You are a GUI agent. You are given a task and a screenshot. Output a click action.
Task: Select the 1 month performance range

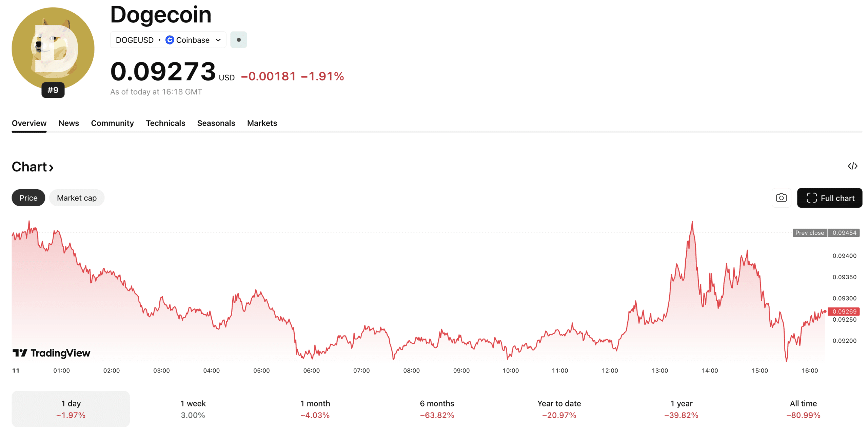point(315,409)
